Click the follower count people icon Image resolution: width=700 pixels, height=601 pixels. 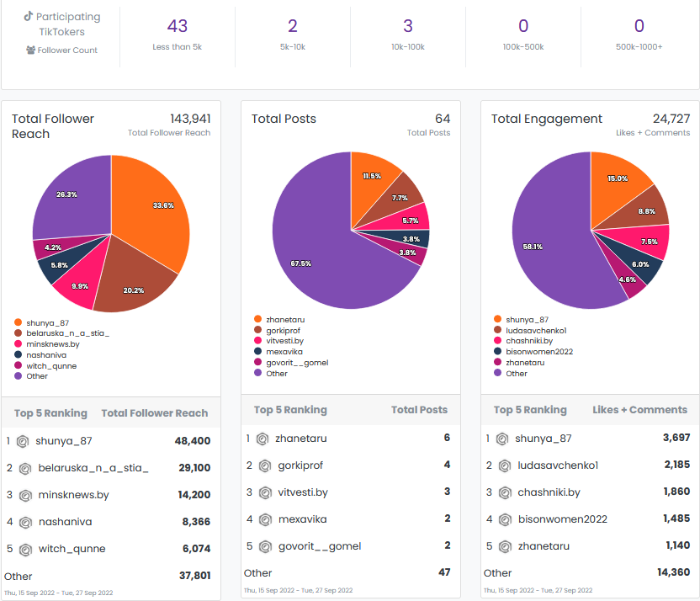(x=30, y=51)
